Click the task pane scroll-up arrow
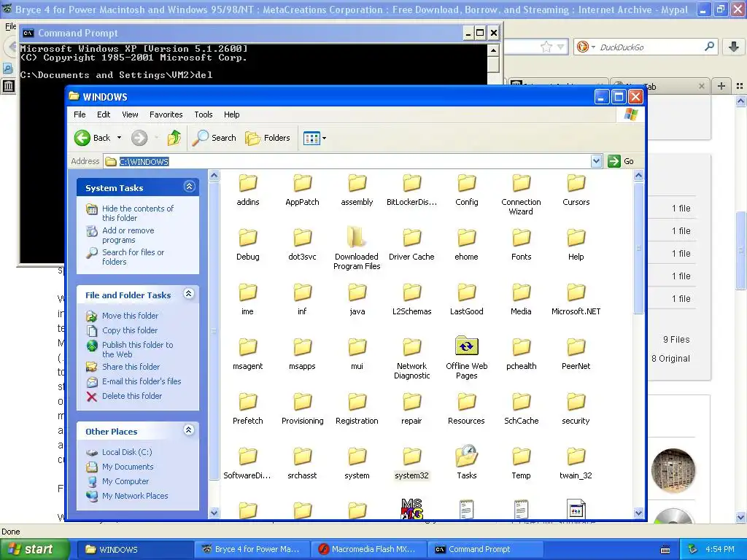Viewport: 747px width, 560px height. pos(214,175)
